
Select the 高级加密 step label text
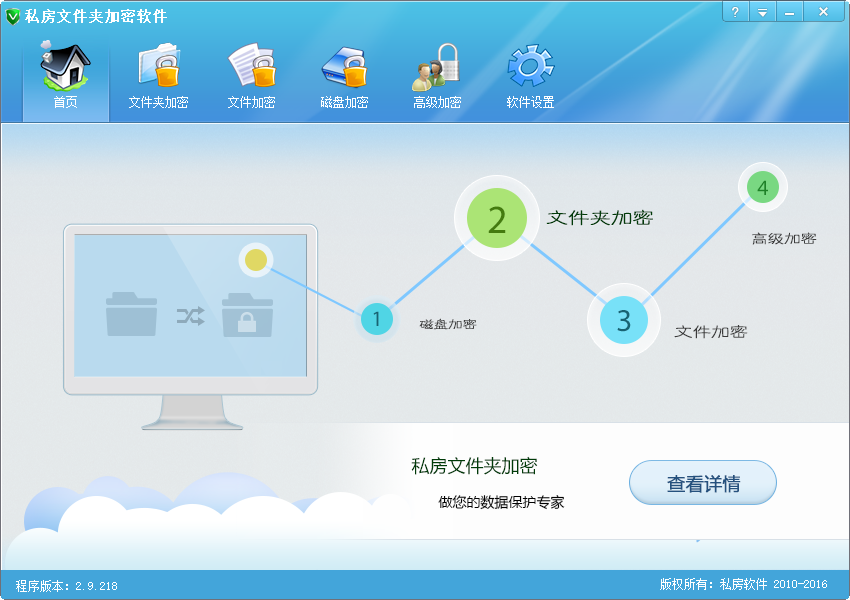[x=783, y=238]
